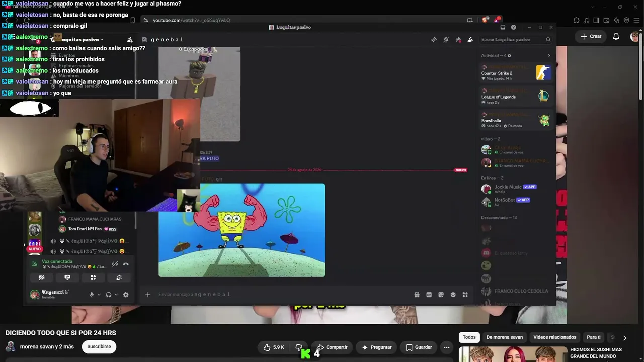This screenshot has height=362, width=644.
Task: Open Brave Rewards icon in address bar
Action: 497,20
